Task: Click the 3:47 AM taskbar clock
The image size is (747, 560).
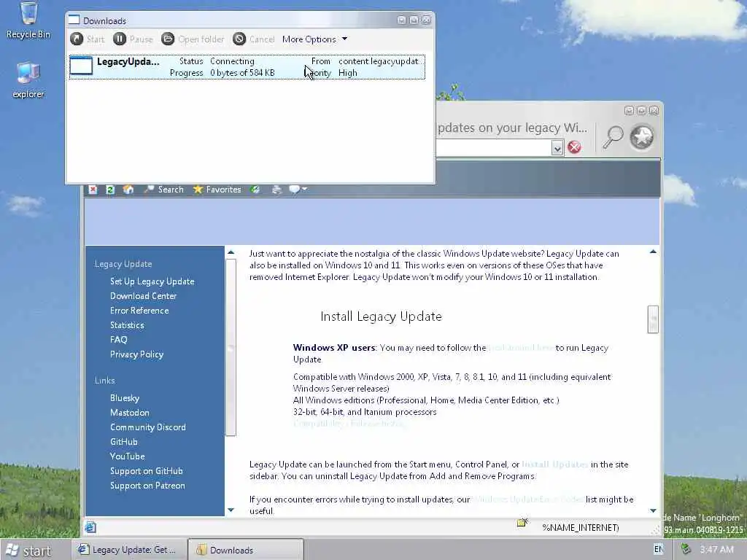Action: point(716,550)
